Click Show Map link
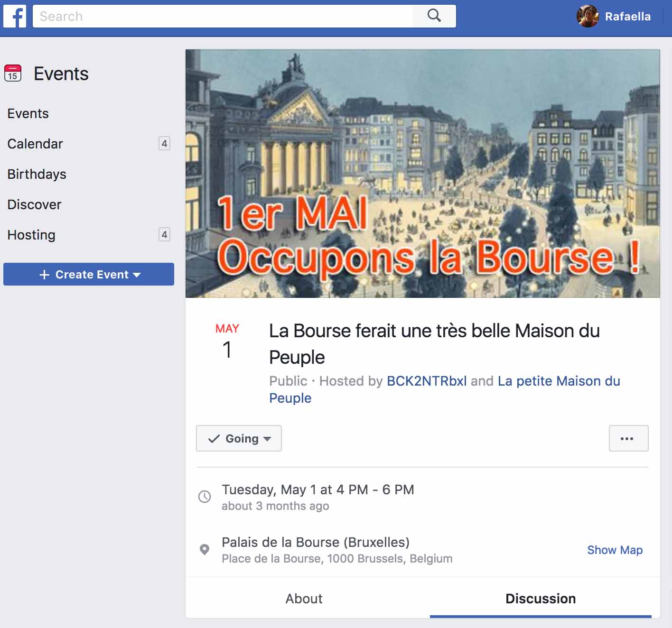 (x=615, y=550)
